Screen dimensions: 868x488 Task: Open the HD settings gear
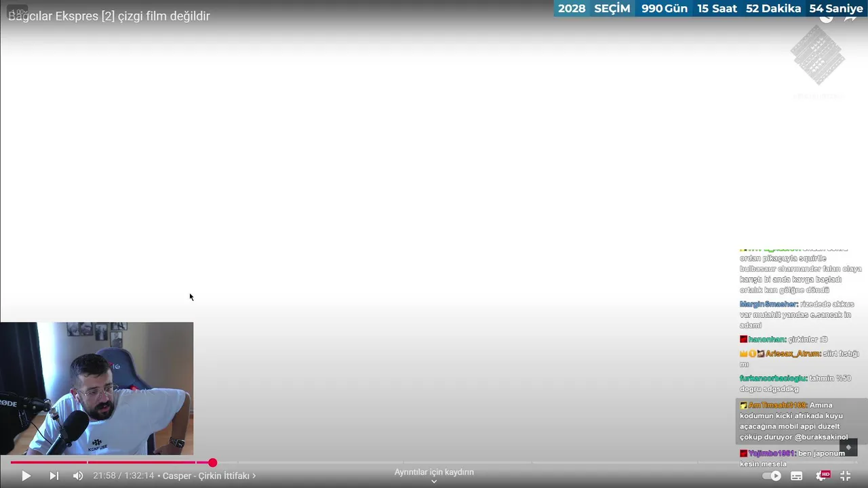coord(821,476)
